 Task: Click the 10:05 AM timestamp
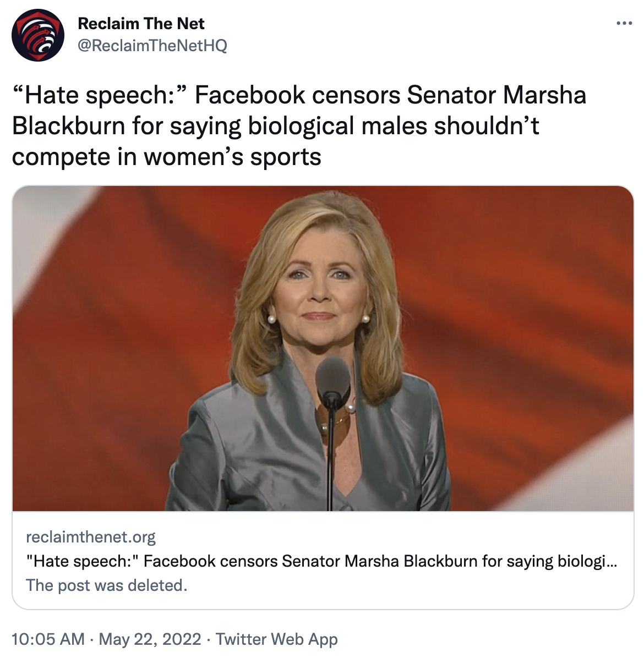(48, 639)
